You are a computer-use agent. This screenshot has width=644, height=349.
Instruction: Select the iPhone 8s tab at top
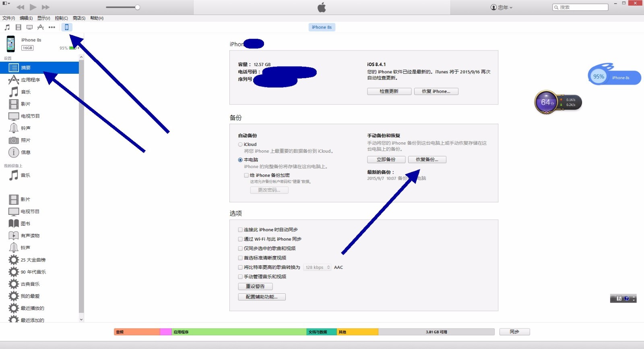coord(322,27)
